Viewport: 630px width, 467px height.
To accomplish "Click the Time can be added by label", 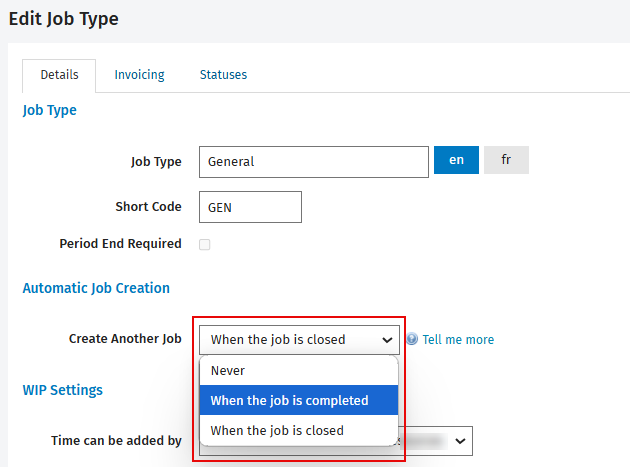I will pos(117,440).
